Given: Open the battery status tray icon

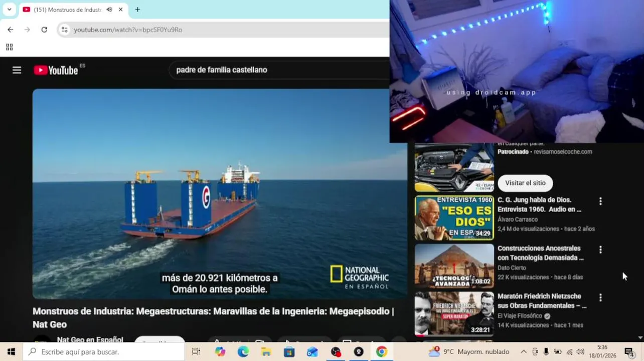Looking at the screenshot, I should point(557,352).
